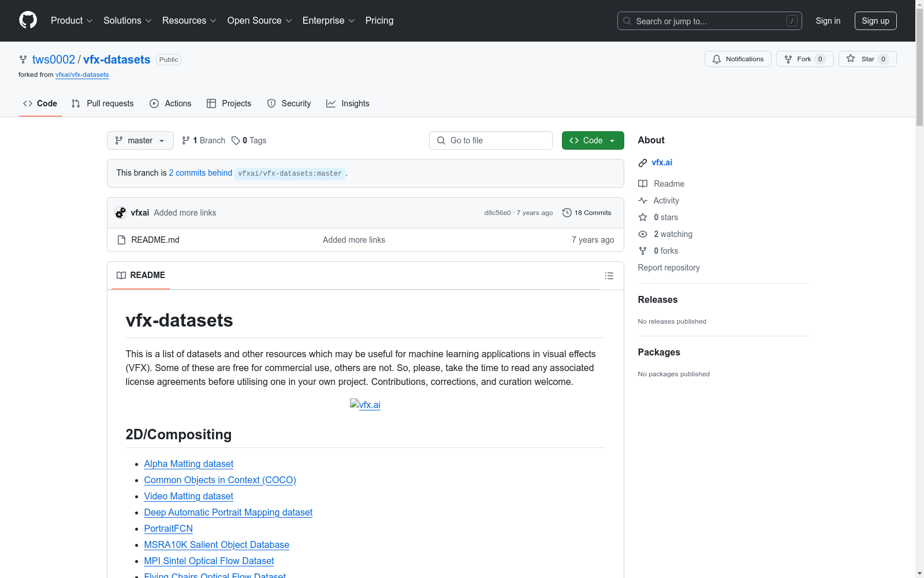Image resolution: width=924 pixels, height=578 pixels.
Task: Open MSRA10K Salient Object Database link
Action: pos(217,544)
